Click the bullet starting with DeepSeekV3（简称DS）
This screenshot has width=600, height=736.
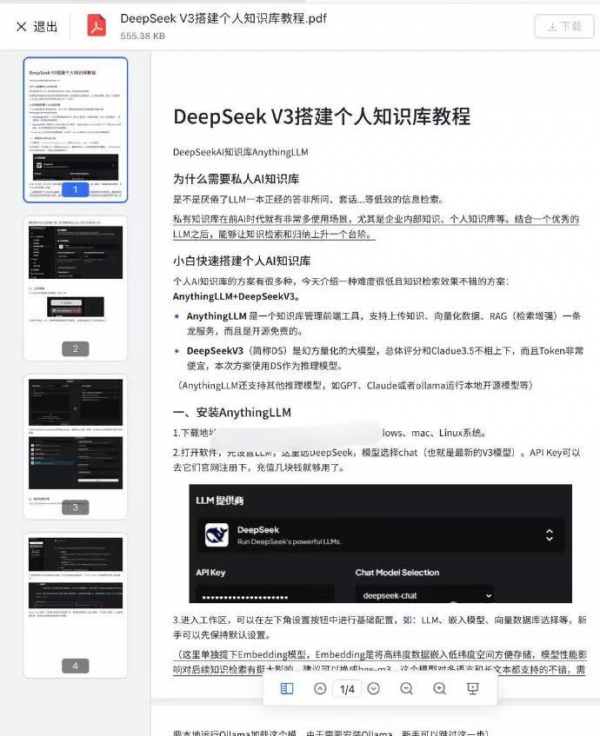(385, 358)
